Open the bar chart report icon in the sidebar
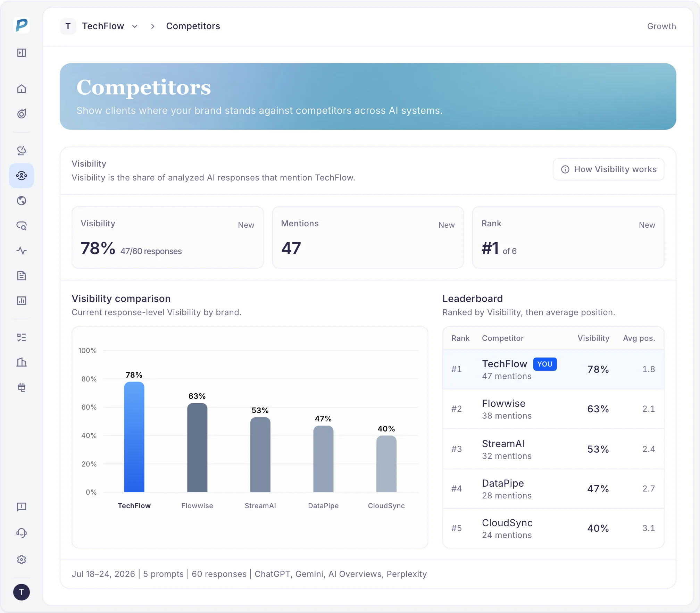 click(x=22, y=301)
